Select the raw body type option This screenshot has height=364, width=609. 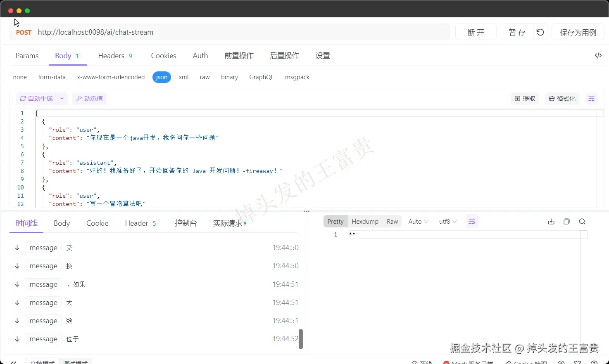click(x=205, y=77)
